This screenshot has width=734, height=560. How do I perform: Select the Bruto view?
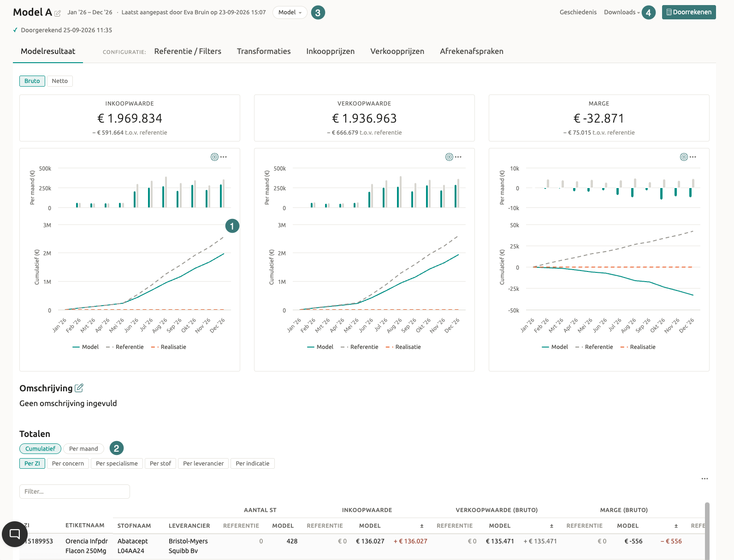click(x=32, y=81)
